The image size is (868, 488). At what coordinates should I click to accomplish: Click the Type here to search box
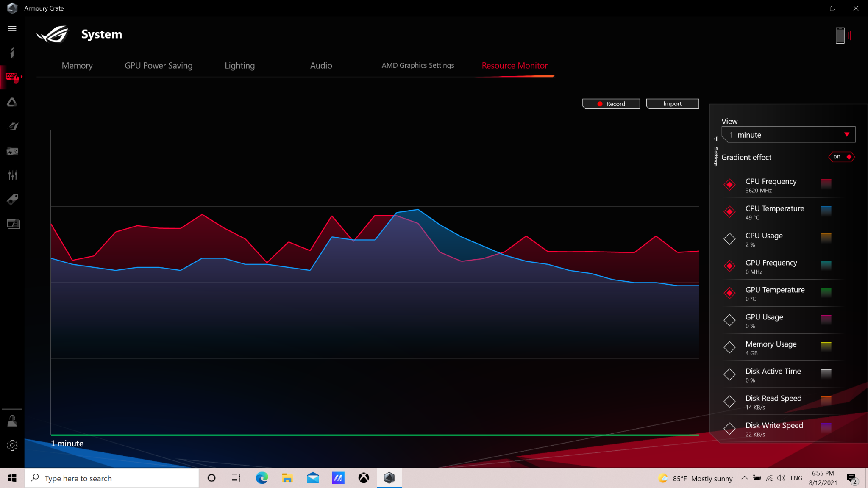point(112,478)
